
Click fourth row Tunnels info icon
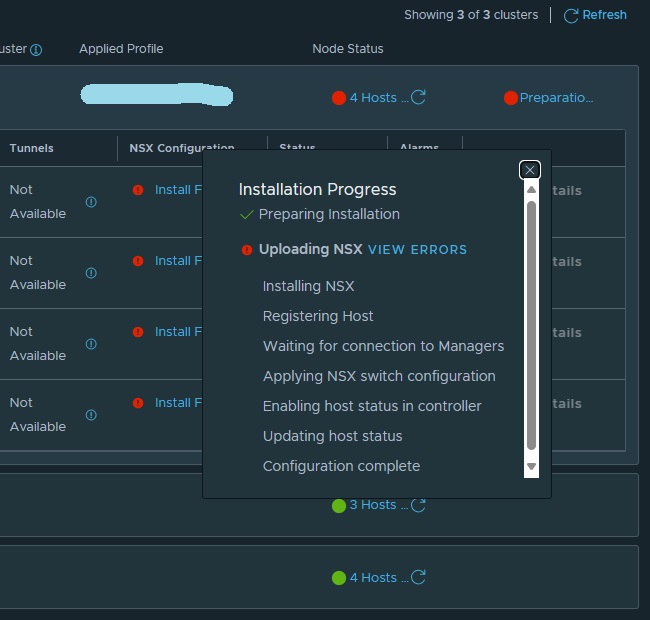point(91,415)
